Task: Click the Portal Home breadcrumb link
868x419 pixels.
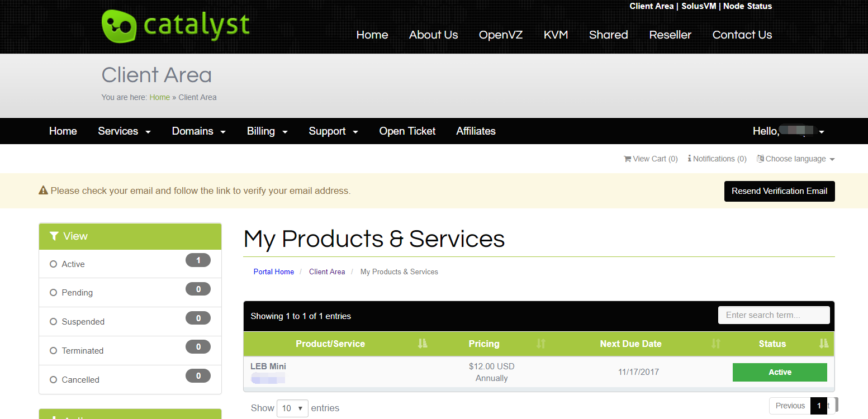Action: tap(274, 272)
